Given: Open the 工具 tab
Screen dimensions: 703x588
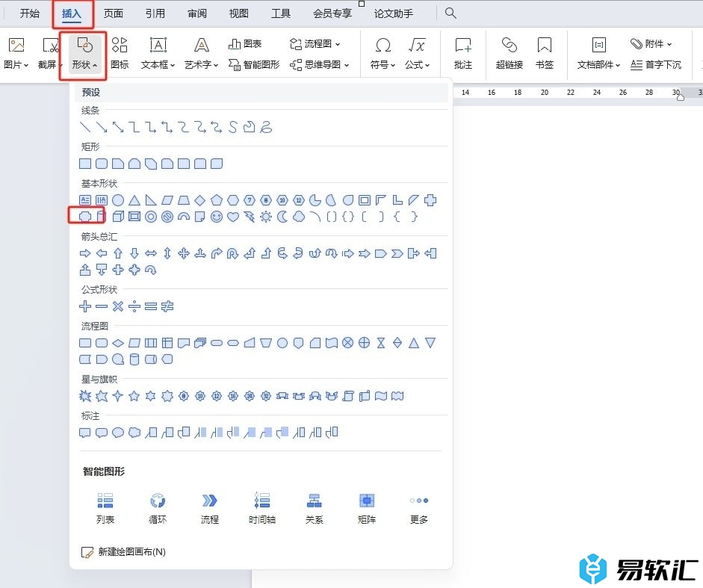Looking at the screenshot, I should pos(281,13).
